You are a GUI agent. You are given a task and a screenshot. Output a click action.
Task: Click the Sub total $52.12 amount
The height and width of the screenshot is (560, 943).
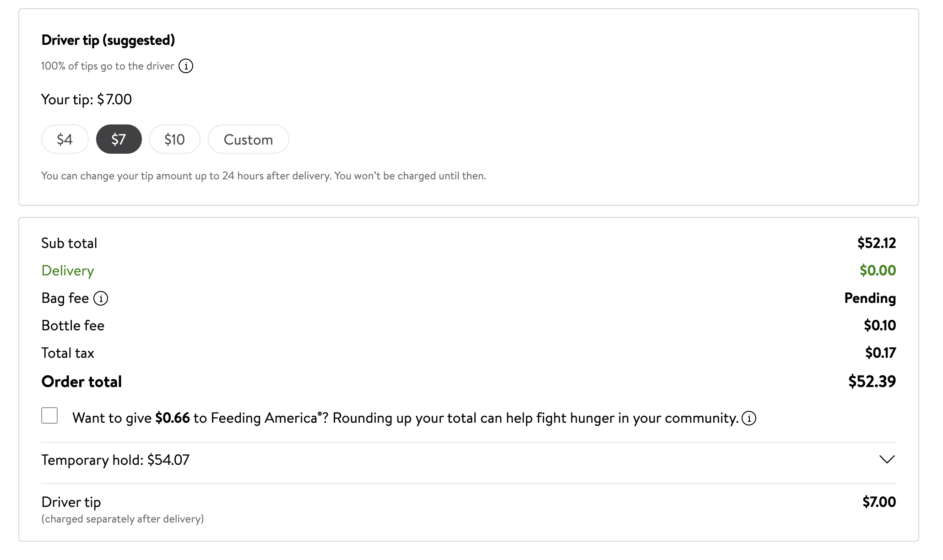coord(877,243)
